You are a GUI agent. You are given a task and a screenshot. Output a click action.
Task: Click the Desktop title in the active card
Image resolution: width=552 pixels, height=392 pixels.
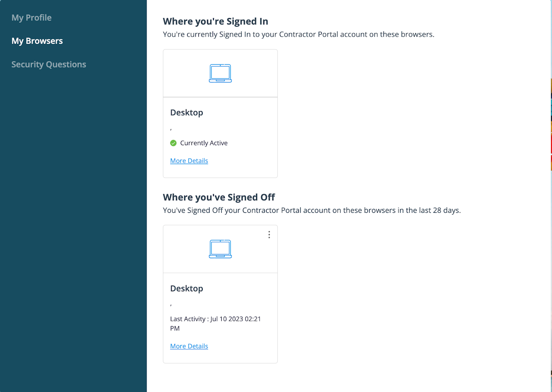[x=186, y=112]
